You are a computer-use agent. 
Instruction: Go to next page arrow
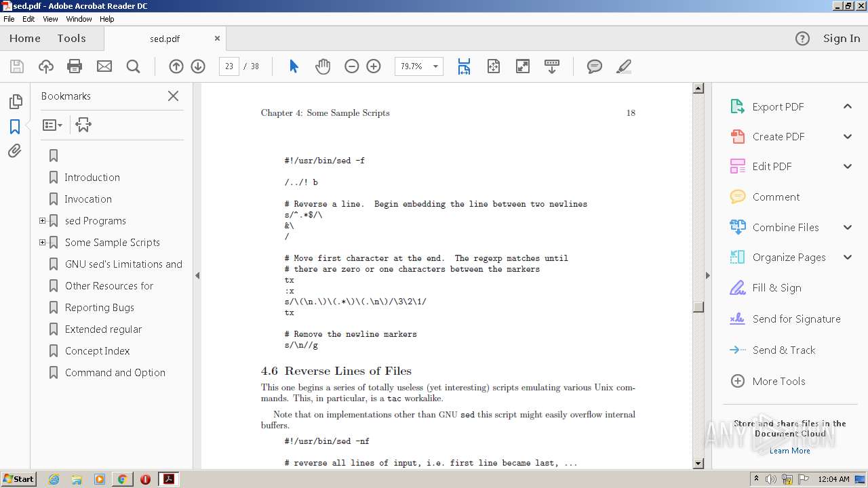[x=198, y=66]
